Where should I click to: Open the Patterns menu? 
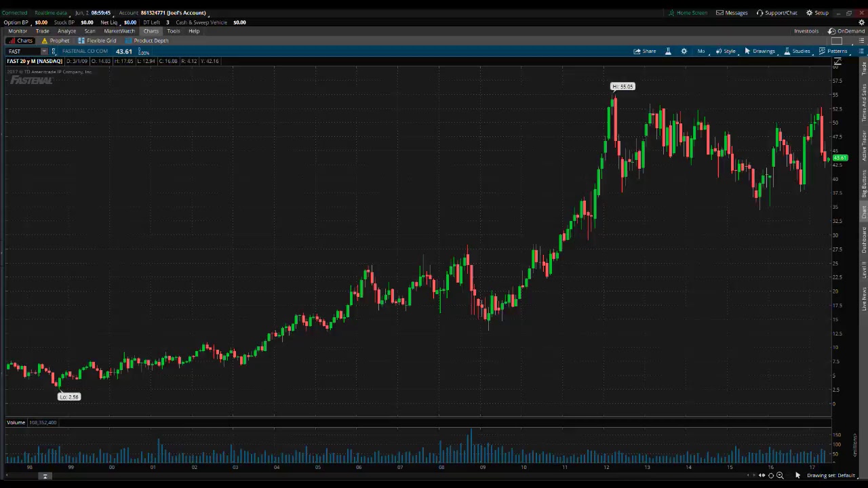[x=833, y=52]
